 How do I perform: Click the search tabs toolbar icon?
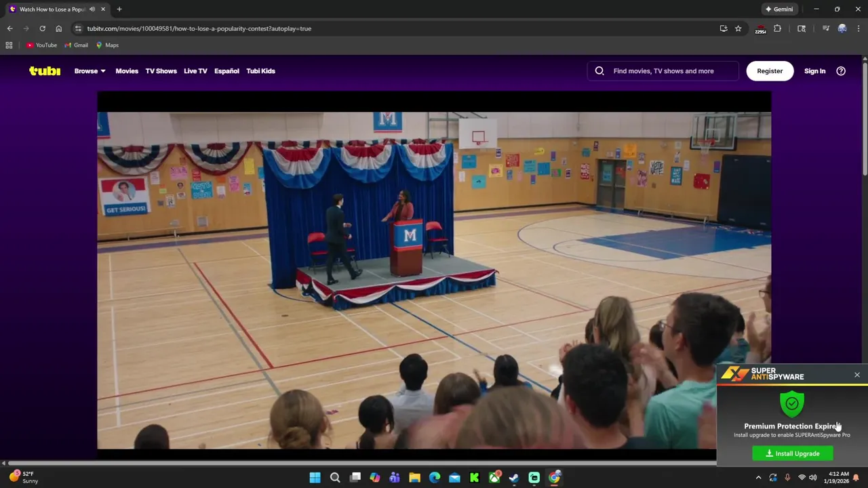coord(802,28)
